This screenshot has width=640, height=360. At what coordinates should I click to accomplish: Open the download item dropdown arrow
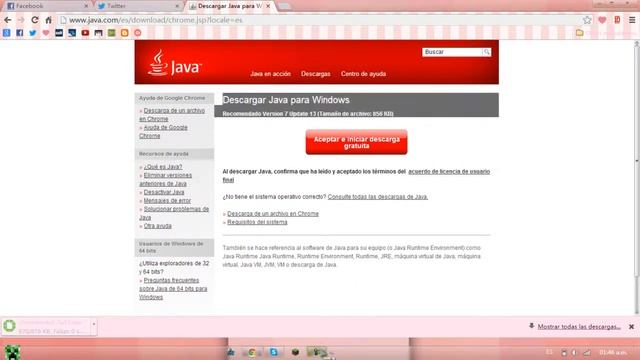[x=94, y=324]
